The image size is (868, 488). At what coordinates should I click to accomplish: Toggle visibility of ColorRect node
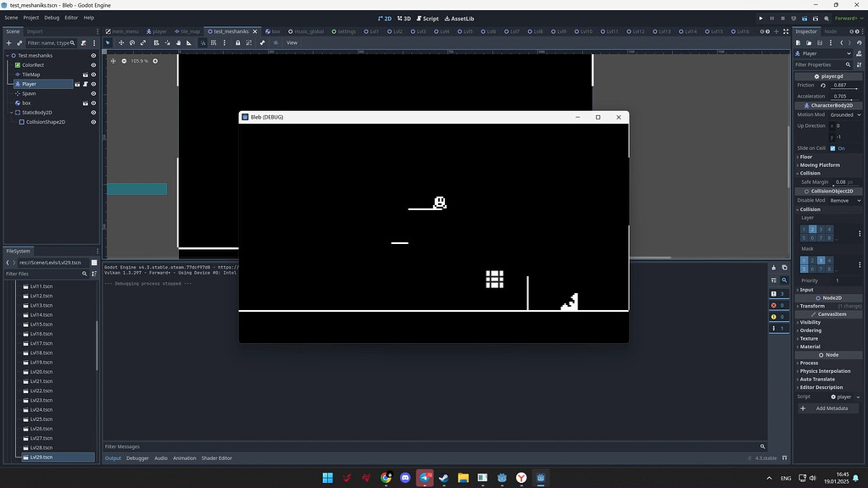93,65
